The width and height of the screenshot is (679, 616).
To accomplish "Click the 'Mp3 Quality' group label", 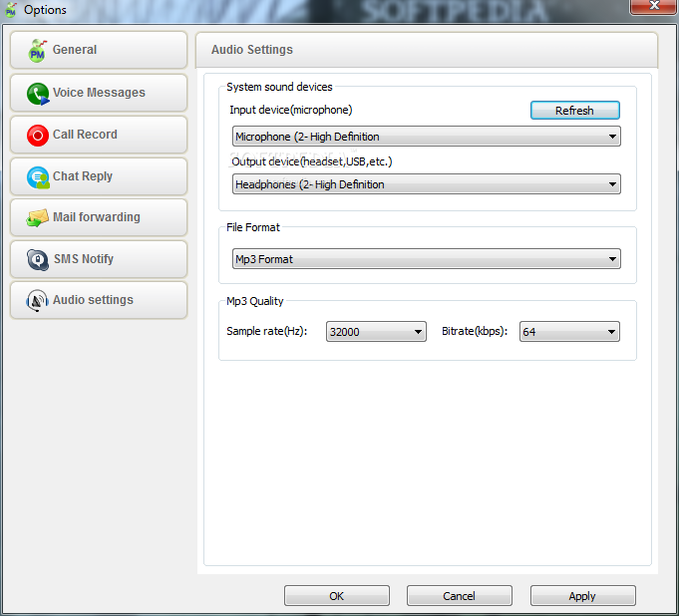I will [x=255, y=301].
